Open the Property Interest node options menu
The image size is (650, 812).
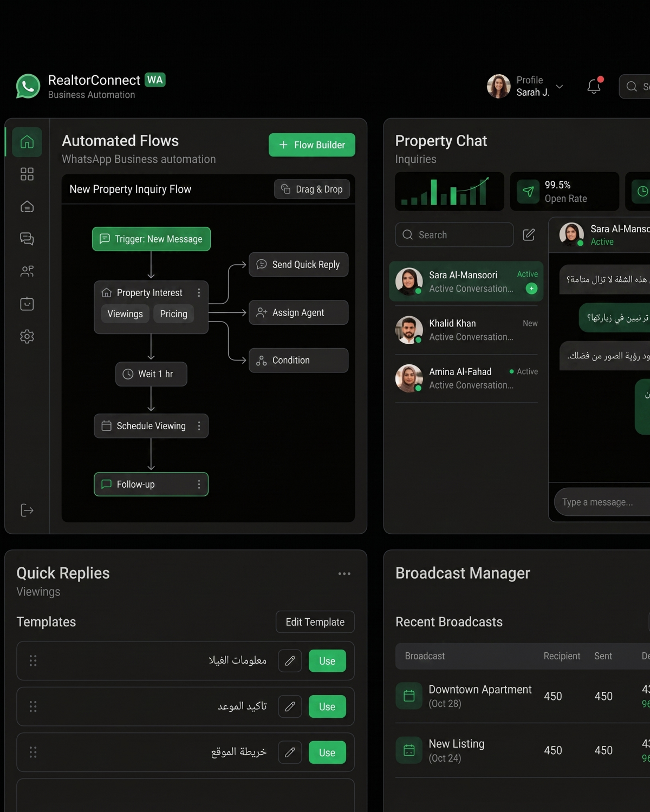point(199,292)
